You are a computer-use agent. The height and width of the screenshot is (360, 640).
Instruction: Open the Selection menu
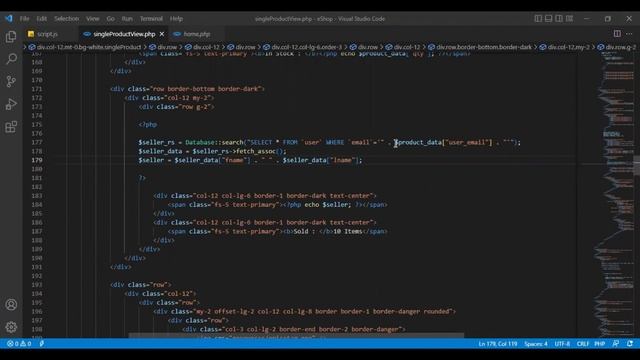(67, 19)
